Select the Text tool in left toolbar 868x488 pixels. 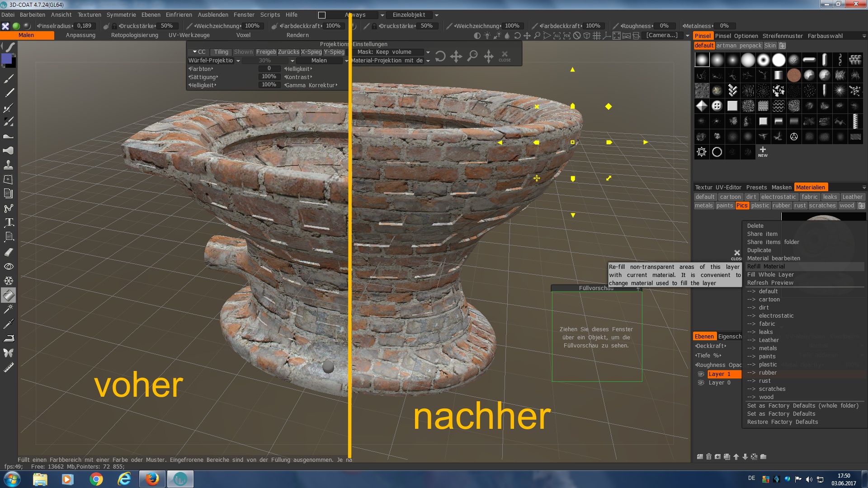(9, 222)
